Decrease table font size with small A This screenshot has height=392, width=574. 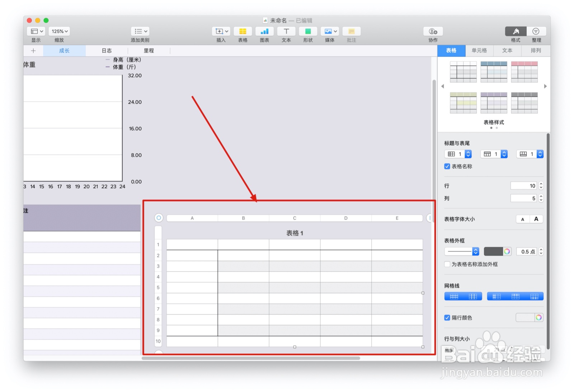523,219
